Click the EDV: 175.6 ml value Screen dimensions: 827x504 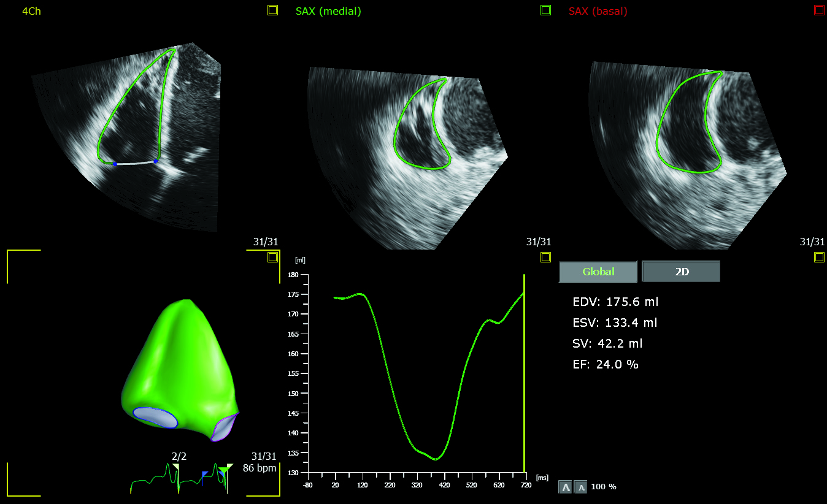(x=615, y=302)
